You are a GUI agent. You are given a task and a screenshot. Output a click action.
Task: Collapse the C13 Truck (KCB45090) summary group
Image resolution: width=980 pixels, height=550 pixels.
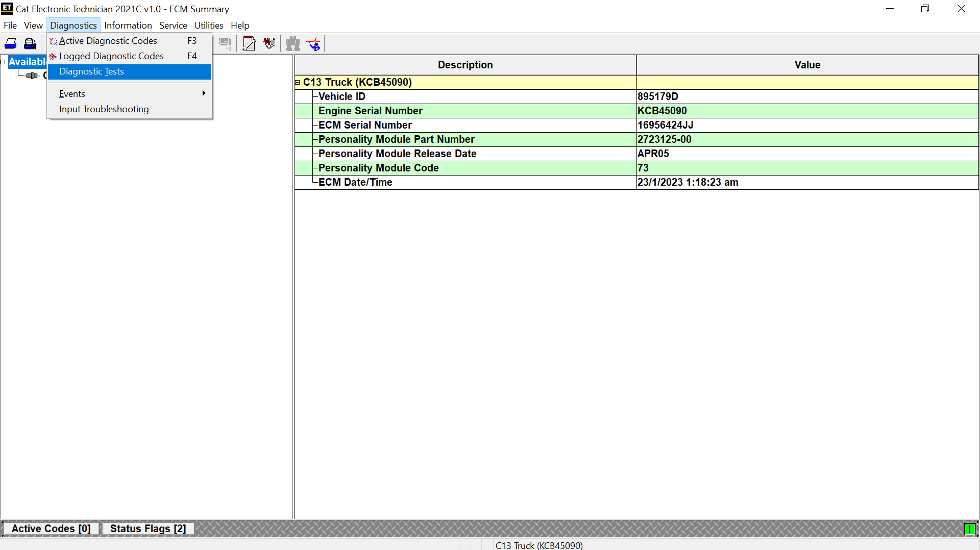(298, 82)
